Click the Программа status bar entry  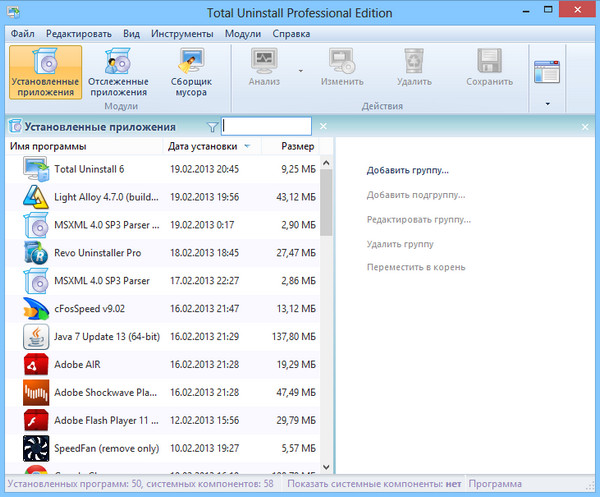click(x=495, y=484)
